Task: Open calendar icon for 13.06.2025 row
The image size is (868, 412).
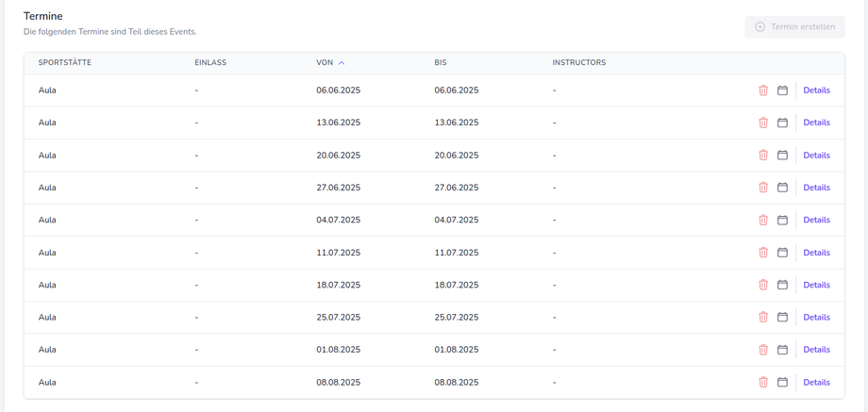Action: click(782, 123)
